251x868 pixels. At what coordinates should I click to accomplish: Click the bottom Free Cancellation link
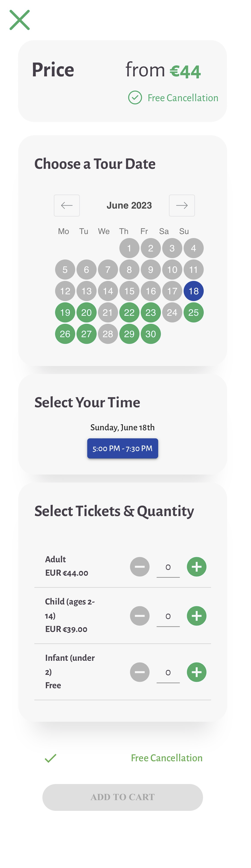click(x=166, y=758)
